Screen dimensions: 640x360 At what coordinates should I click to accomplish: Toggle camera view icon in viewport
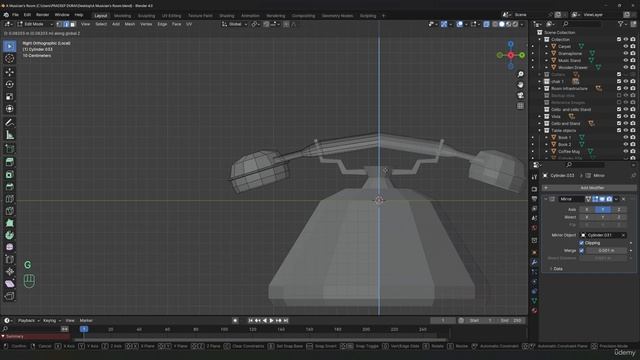click(x=520, y=96)
